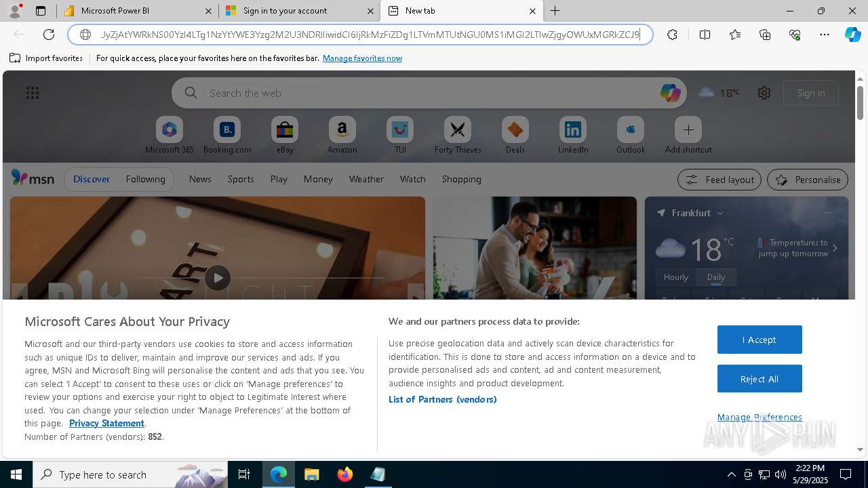Select the Following feed tab
The image size is (868, 488).
coord(146,179)
